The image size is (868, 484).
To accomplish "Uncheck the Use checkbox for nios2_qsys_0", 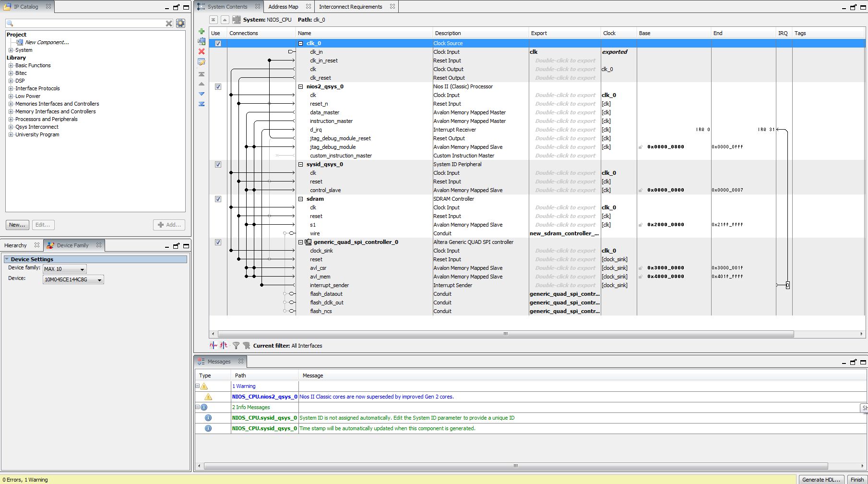I will [x=218, y=87].
